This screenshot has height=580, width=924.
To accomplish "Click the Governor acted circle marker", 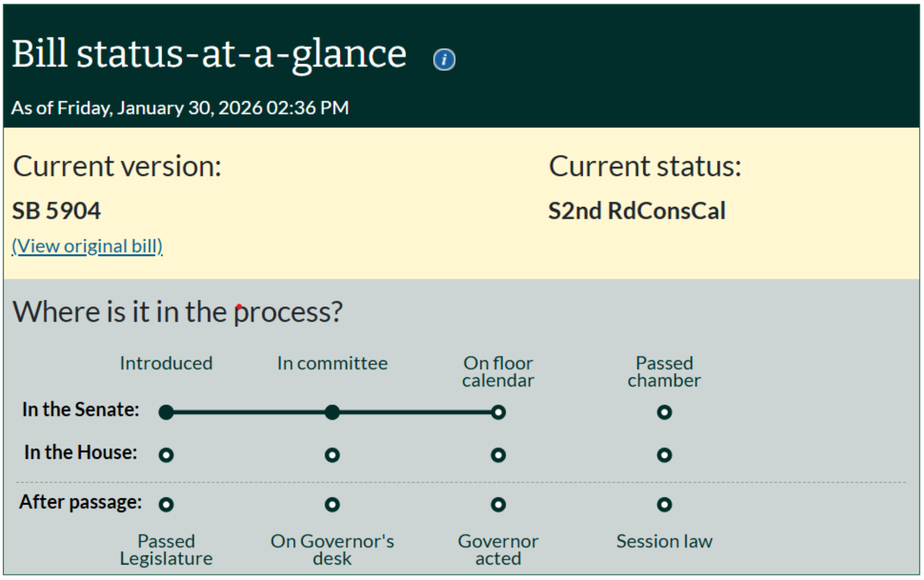I will 498,505.
